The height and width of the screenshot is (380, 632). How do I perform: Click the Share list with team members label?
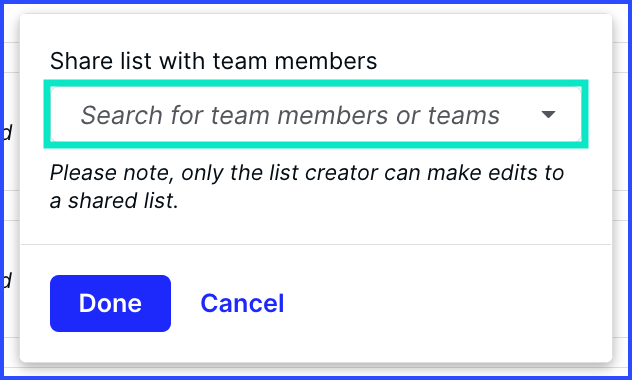pyautogui.click(x=213, y=61)
